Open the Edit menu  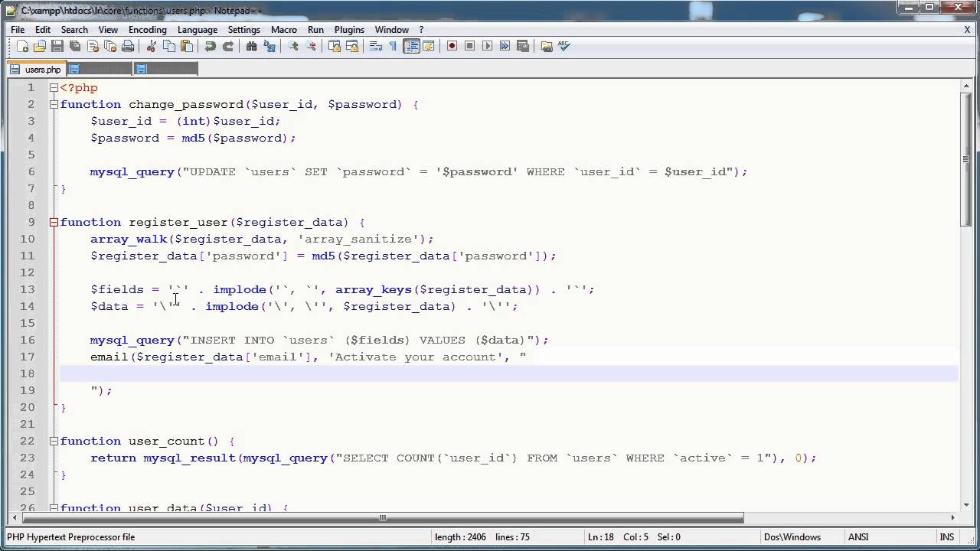(x=43, y=29)
